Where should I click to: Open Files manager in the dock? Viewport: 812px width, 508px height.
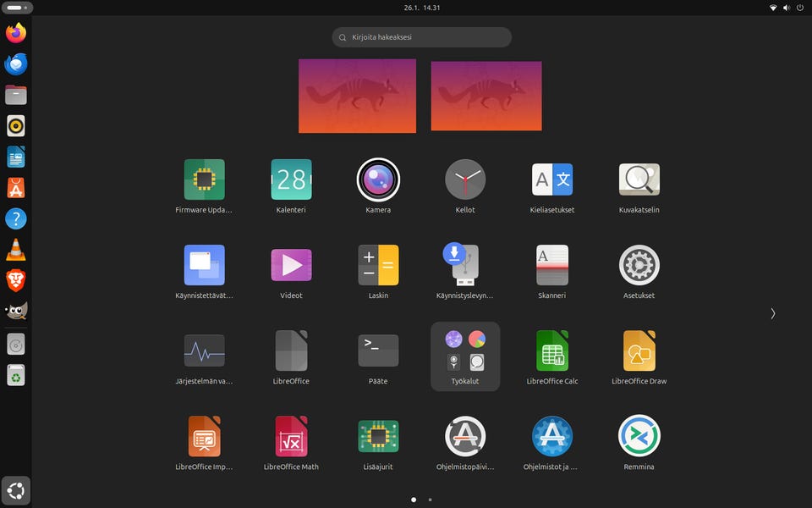(16, 95)
